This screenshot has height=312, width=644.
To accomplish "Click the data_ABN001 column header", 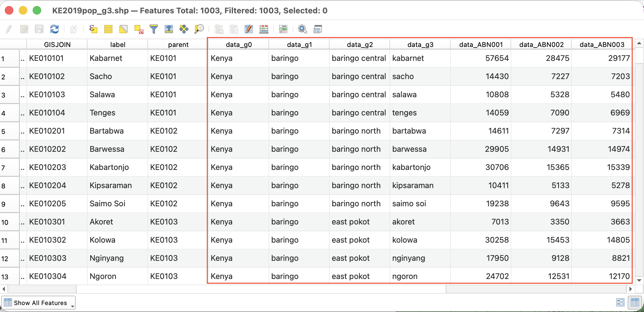I will (481, 45).
